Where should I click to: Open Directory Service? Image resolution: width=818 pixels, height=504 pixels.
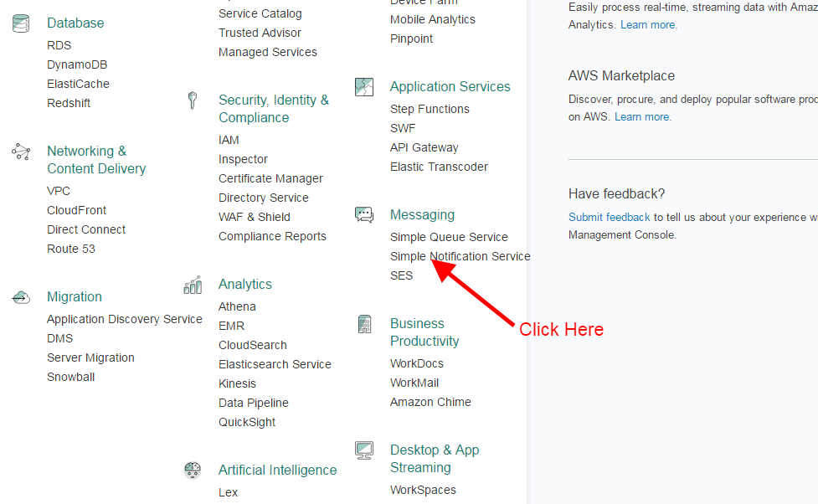(x=264, y=198)
